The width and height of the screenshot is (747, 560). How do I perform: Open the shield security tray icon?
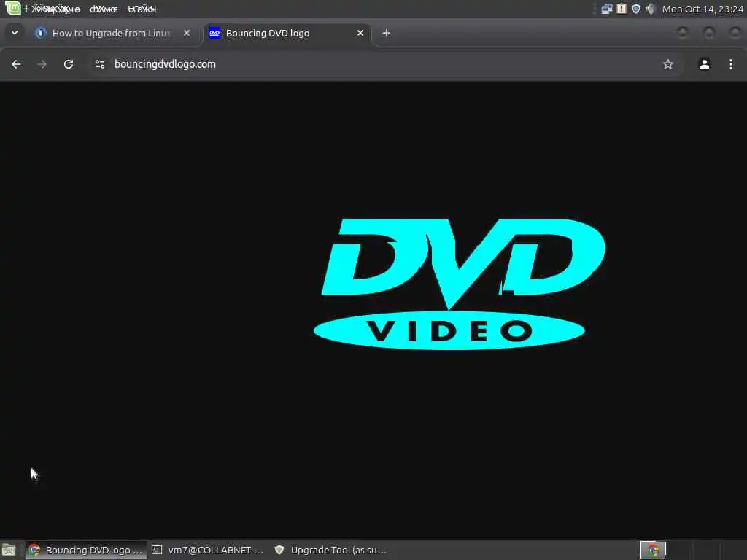pyautogui.click(x=636, y=9)
